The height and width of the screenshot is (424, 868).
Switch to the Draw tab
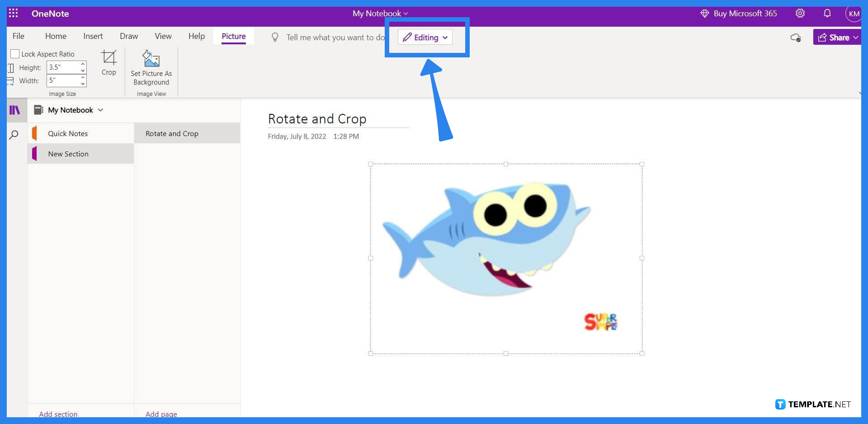(x=129, y=36)
